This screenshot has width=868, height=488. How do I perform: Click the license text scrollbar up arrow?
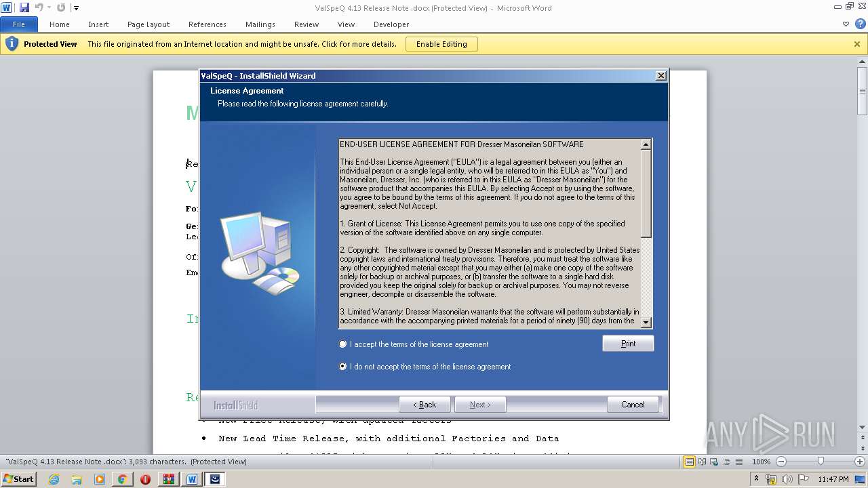click(646, 144)
